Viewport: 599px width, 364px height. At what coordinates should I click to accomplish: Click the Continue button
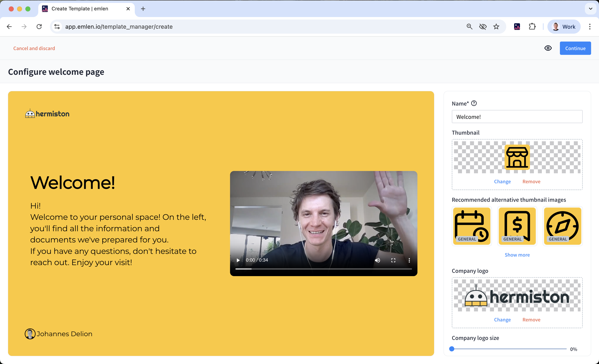click(x=575, y=48)
